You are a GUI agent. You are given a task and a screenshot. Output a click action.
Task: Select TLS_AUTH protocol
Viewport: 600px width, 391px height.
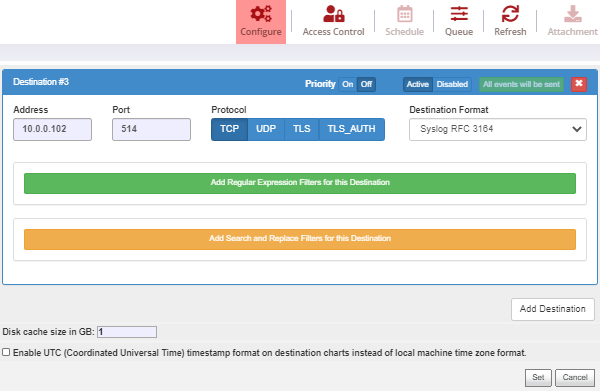pyautogui.click(x=351, y=129)
